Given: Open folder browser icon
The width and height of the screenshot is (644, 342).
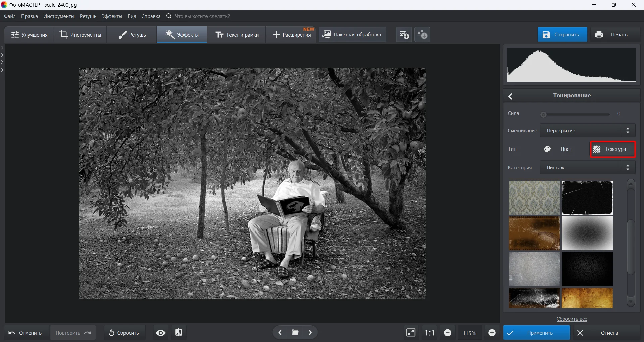Looking at the screenshot, I should 295,333.
